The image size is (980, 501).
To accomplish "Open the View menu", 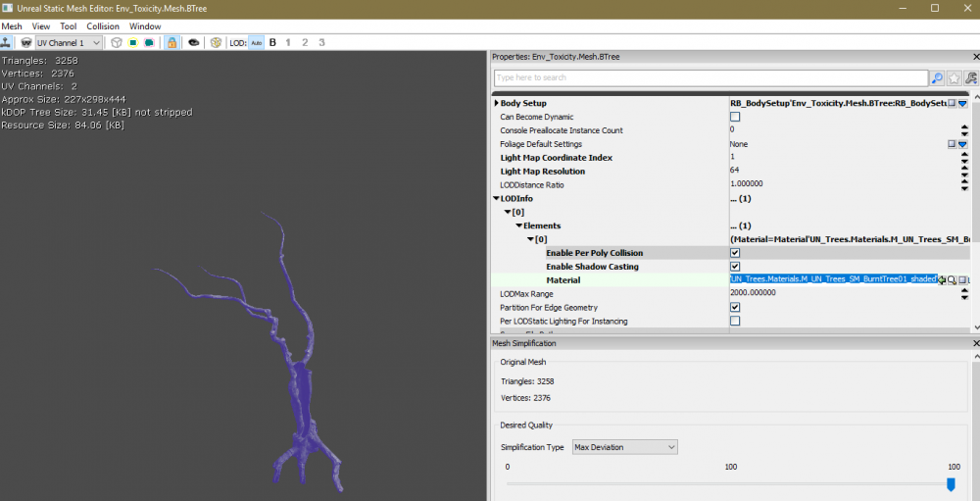I will 40,26.
